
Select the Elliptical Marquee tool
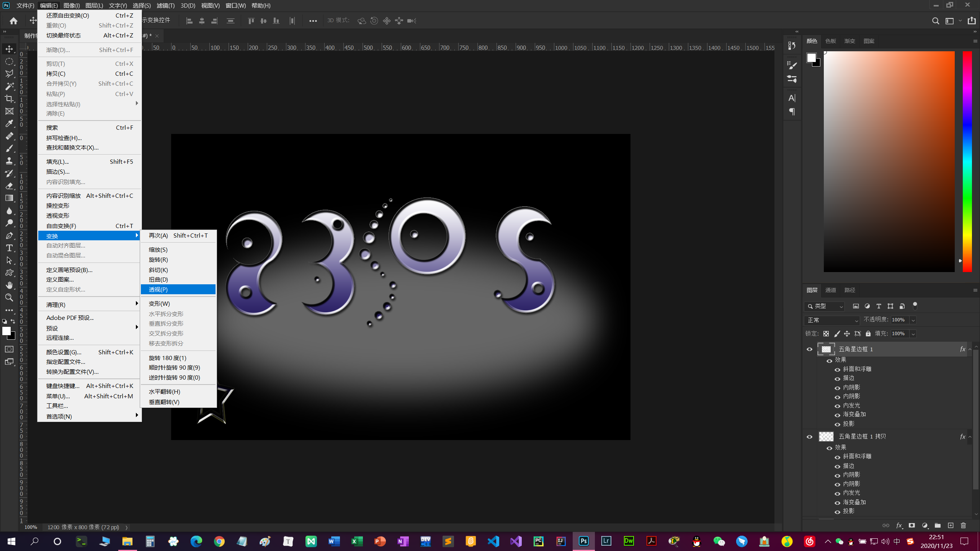pos(9,62)
